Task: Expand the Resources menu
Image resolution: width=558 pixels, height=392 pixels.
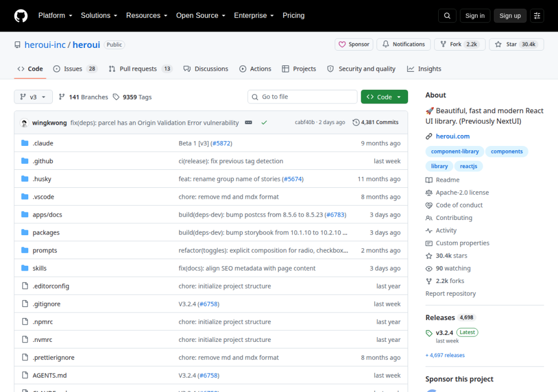Action: click(x=147, y=16)
